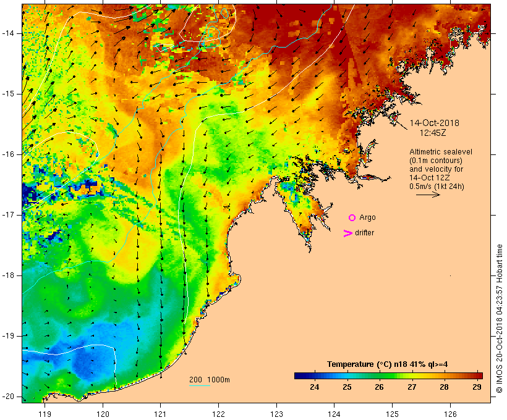The height and width of the screenshot is (420, 507).
Task: Click the '24' colorbar tick label
Action: click(x=314, y=387)
